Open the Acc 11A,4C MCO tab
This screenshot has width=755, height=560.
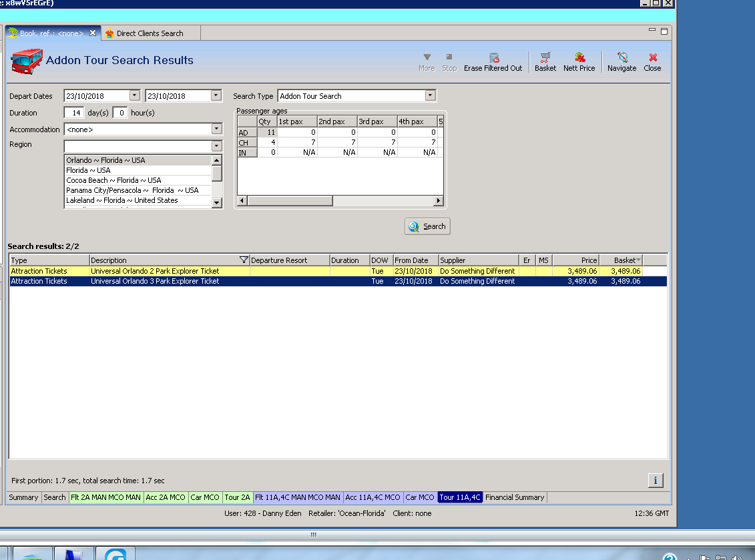(x=372, y=497)
